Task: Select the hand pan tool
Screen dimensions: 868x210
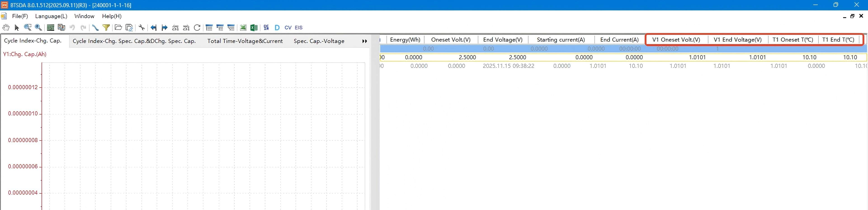Action: [x=6, y=28]
